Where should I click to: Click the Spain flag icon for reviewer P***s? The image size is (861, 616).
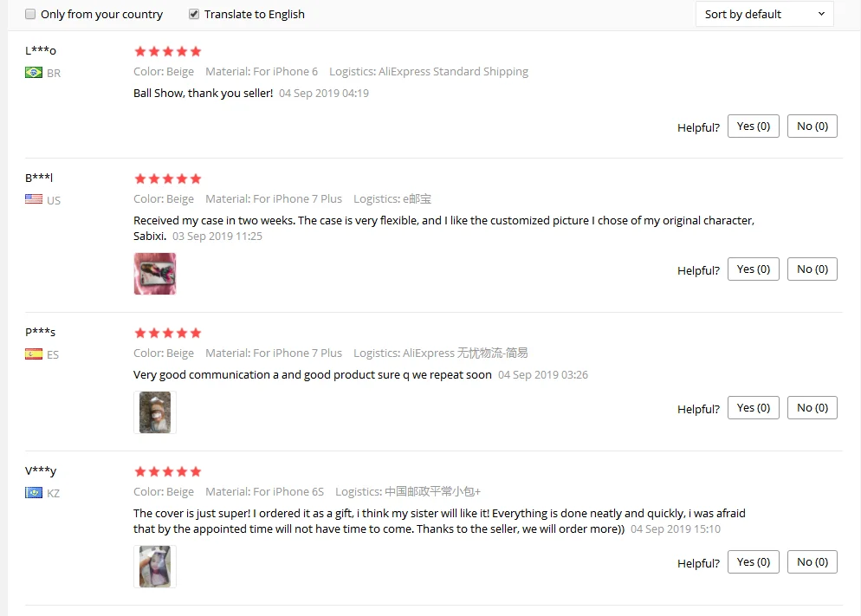point(34,354)
